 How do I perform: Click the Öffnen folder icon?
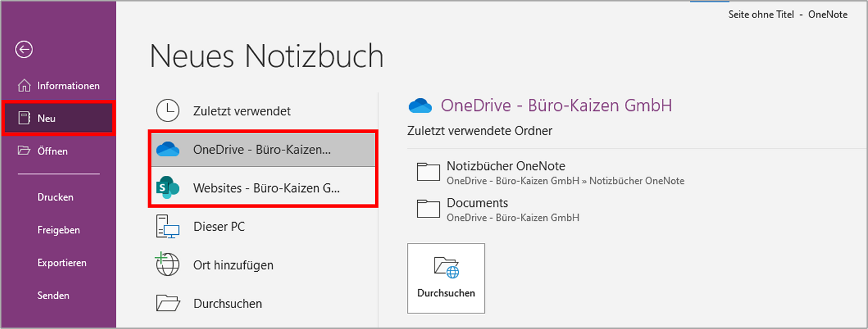pyautogui.click(x=24, y=151)
